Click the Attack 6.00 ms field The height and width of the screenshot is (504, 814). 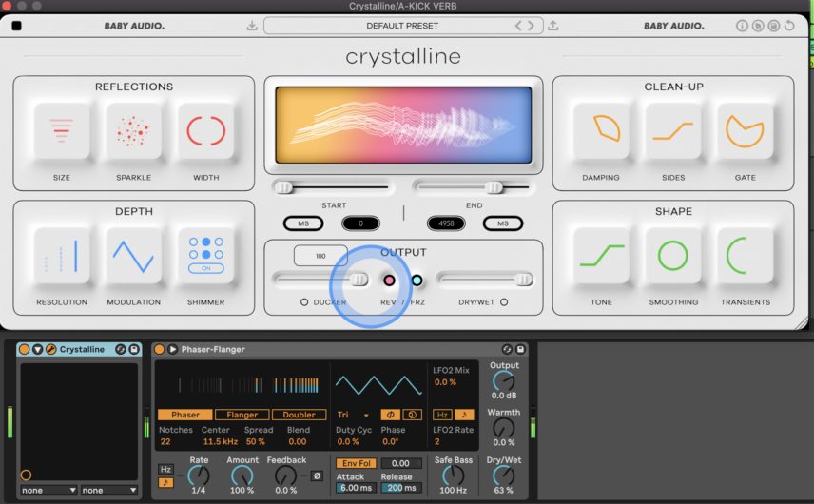click(x=356, y=488)
